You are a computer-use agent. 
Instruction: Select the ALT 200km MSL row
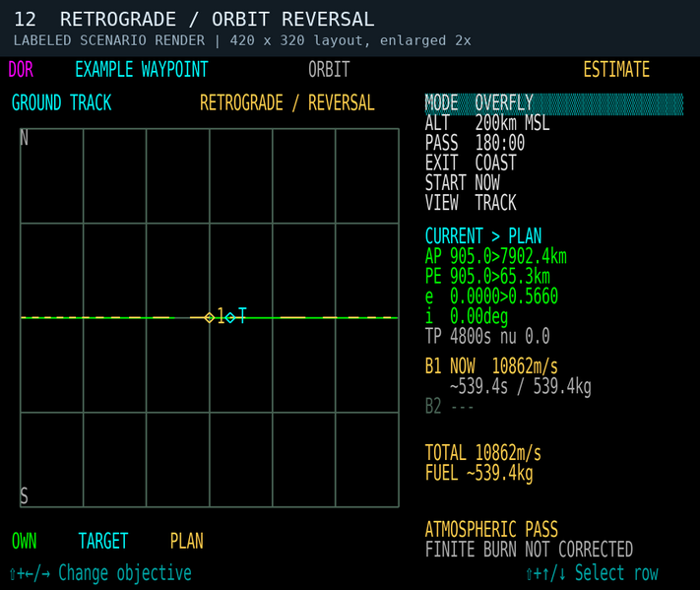click(487, 123)
